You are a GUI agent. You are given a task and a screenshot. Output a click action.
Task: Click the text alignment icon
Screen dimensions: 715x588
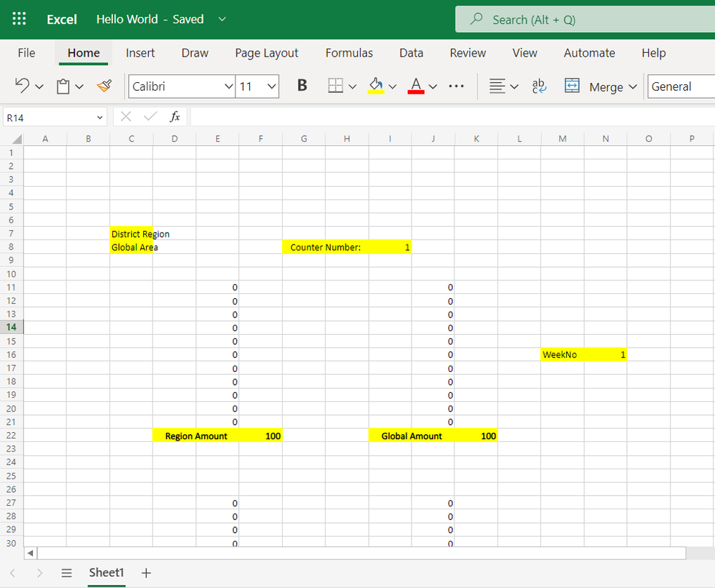pos(497,86)
